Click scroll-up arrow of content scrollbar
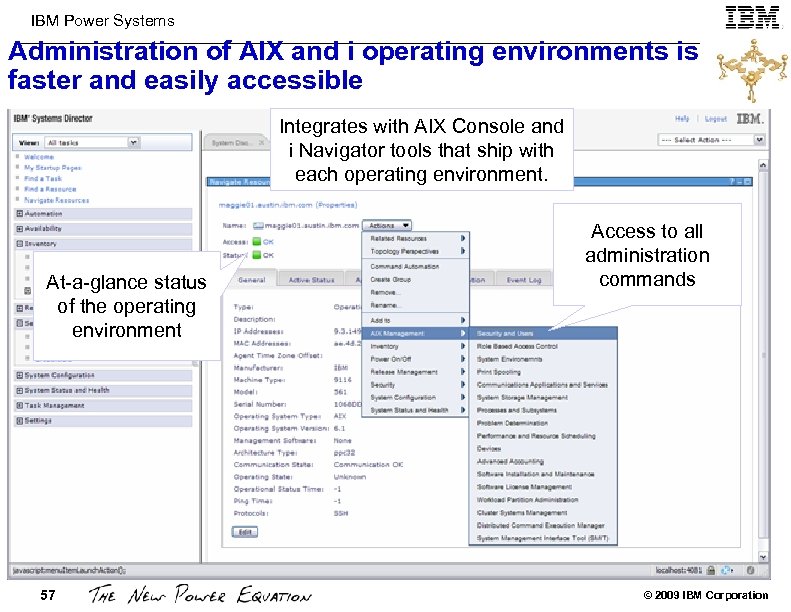791x612 pixels. pyautogui.click(x=763, y=165)
